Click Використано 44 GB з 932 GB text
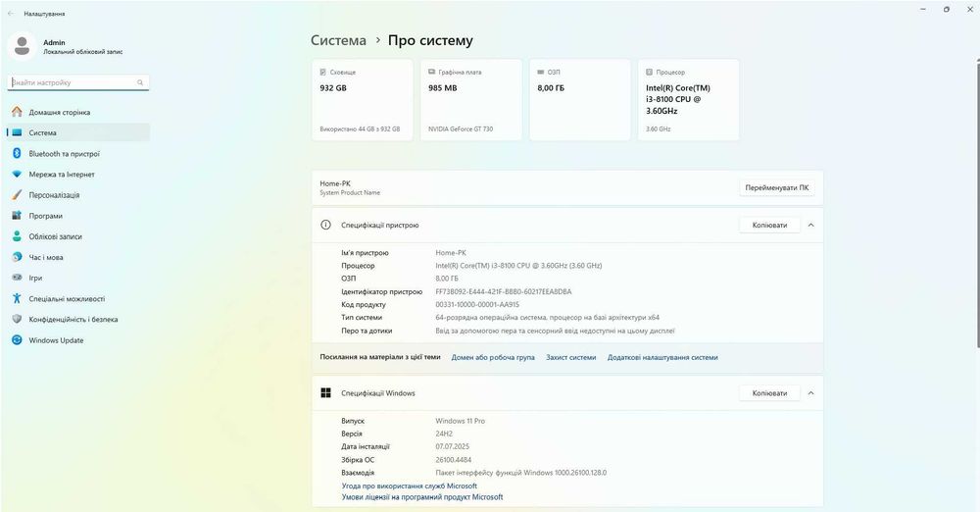 coord(360,128)
